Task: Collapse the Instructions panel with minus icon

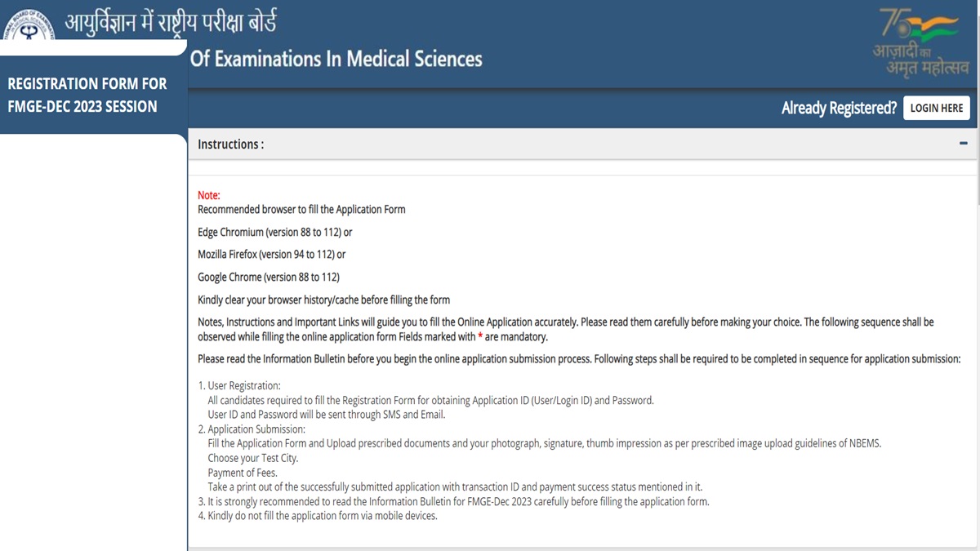Action: [x=964, y=144]
